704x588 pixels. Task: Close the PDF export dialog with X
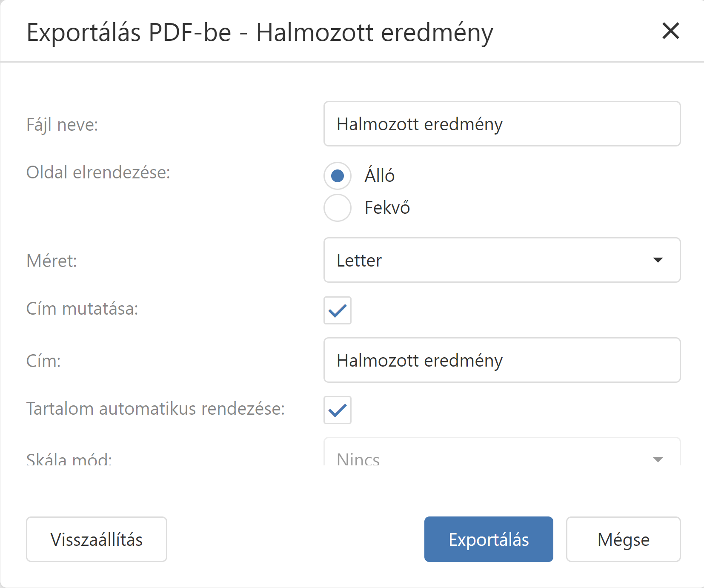point(670,31)
